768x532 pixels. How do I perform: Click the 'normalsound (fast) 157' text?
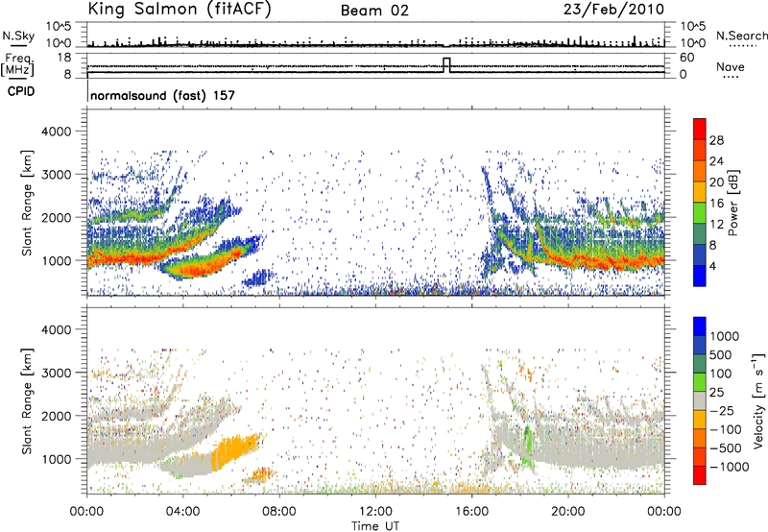[x=162, y=95]
